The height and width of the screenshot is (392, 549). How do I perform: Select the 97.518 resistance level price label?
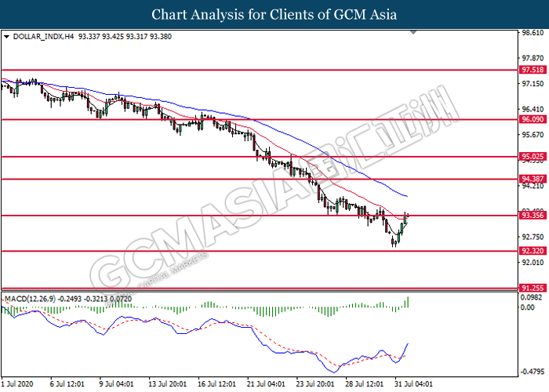tap(533, 70)
